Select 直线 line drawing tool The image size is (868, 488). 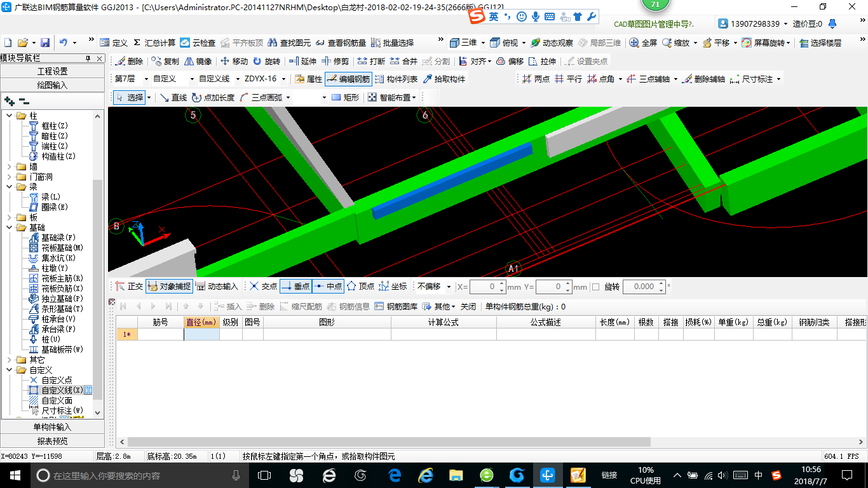coord(173,97)
